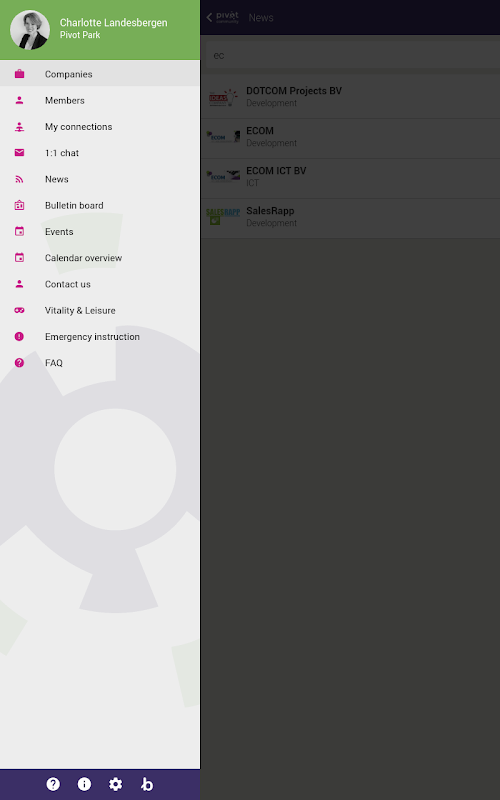Click the 1:1 chat envelope icon
The width and height of the screenshot is (500, 800).
coord(19,153)
